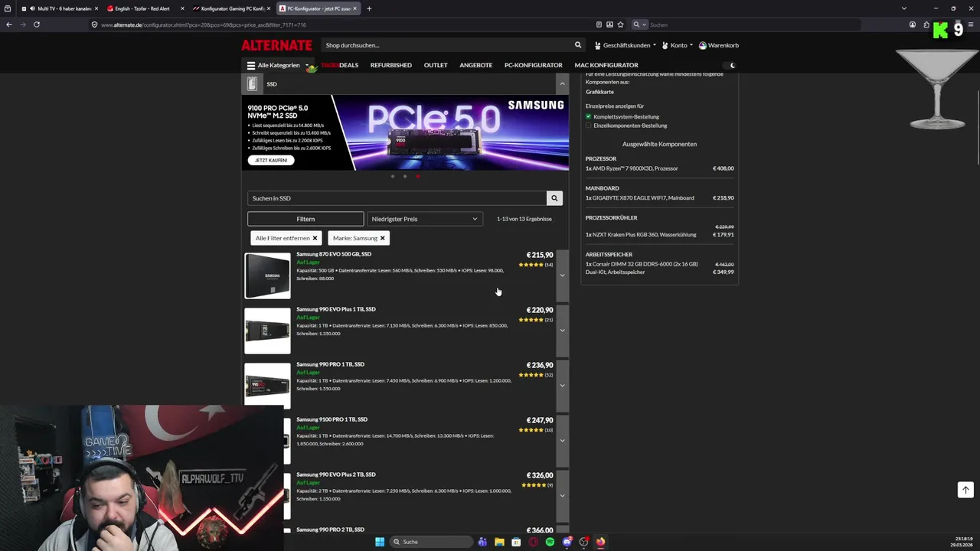Switch to the English - Tzofar Red Alert tab
This screenshot has width=980, height=551.
tap(145, 8)
